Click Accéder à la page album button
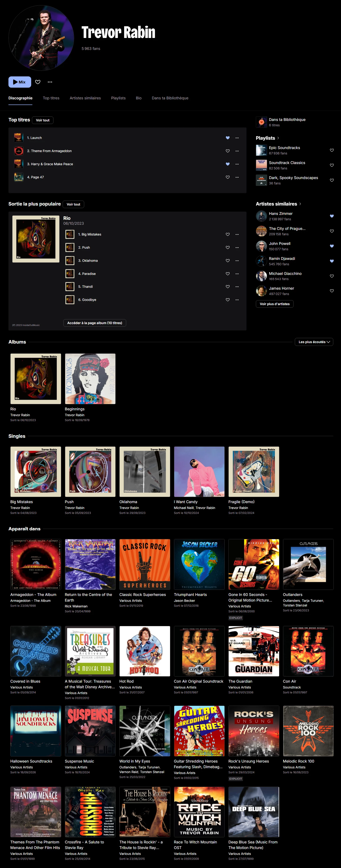341x868 pixels. [x=95, y=323]
